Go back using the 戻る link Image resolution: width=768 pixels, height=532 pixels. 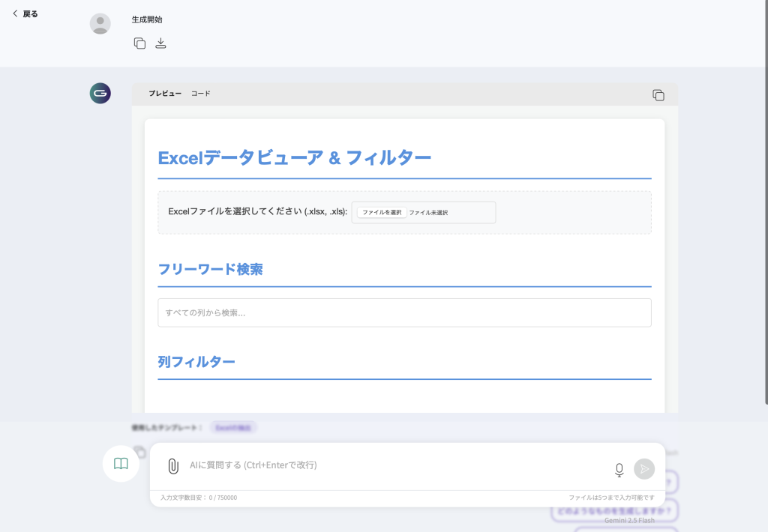[x=25, y=13]
